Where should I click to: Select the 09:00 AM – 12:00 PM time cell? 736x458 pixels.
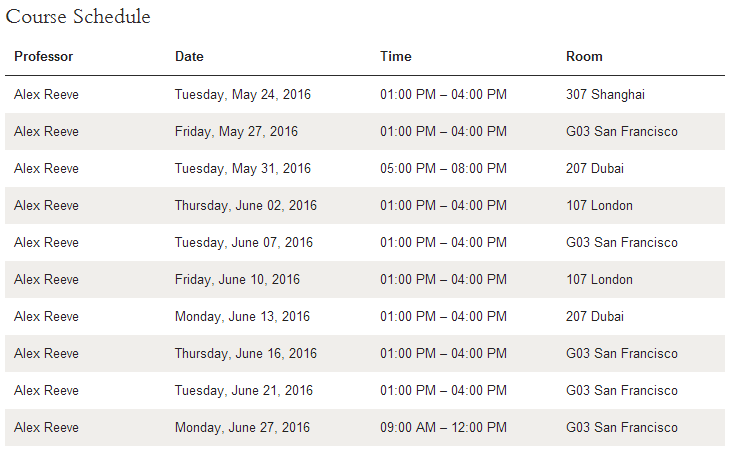(x=444, y=427)
